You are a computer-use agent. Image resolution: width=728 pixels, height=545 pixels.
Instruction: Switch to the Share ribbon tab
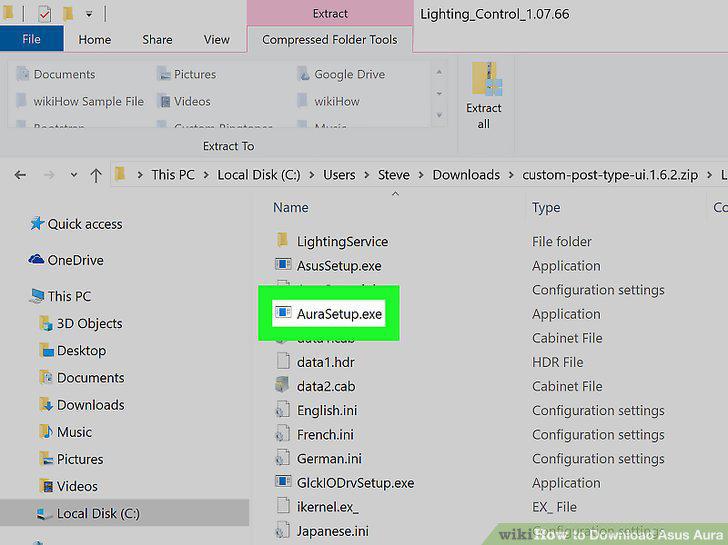pyautogui.click(x=157, y=39)
